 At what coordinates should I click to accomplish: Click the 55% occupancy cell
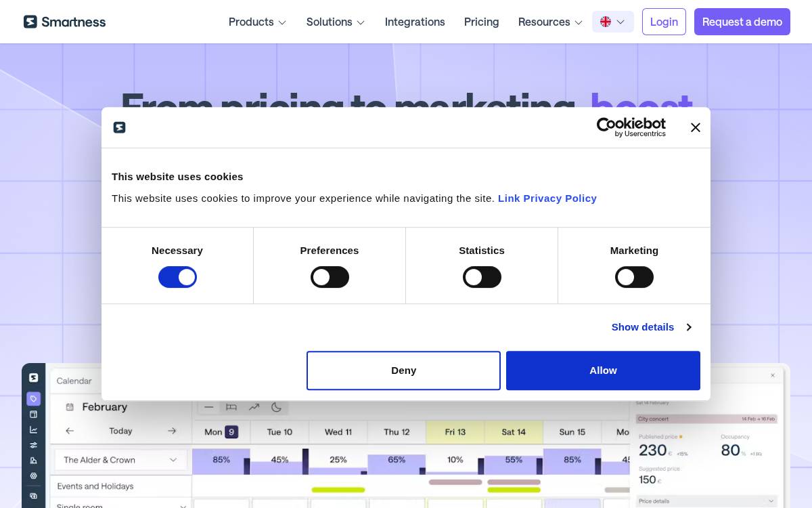[x=514, y=460]
